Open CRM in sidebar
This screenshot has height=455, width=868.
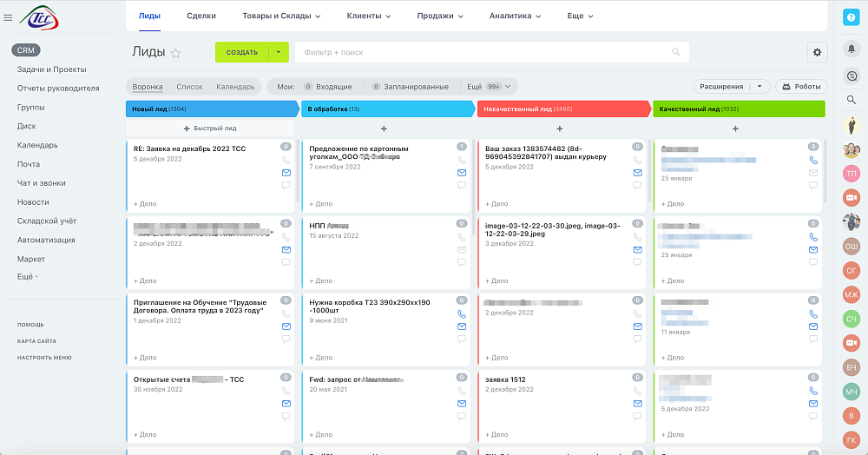coord(25,50)
